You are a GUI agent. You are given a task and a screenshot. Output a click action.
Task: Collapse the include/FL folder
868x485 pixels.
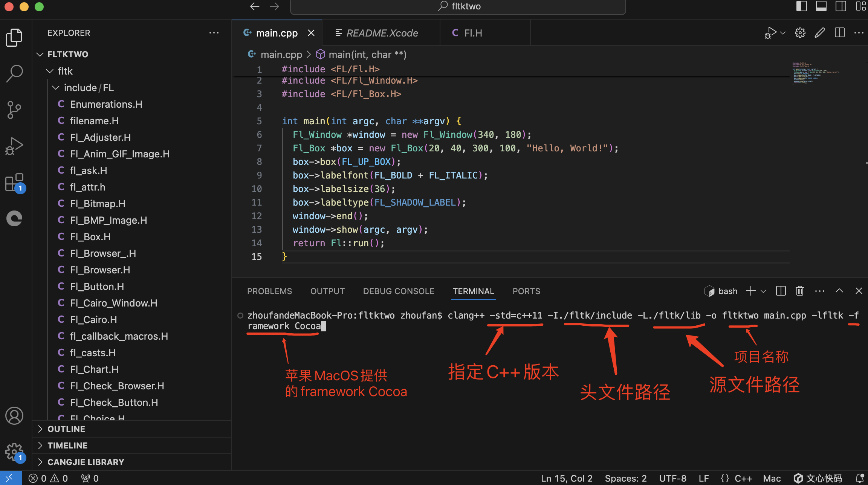[x=56, y=87]
